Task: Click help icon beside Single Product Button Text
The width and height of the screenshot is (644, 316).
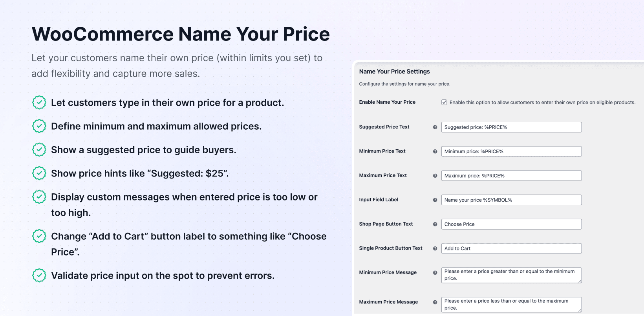Action: point(435,248)
